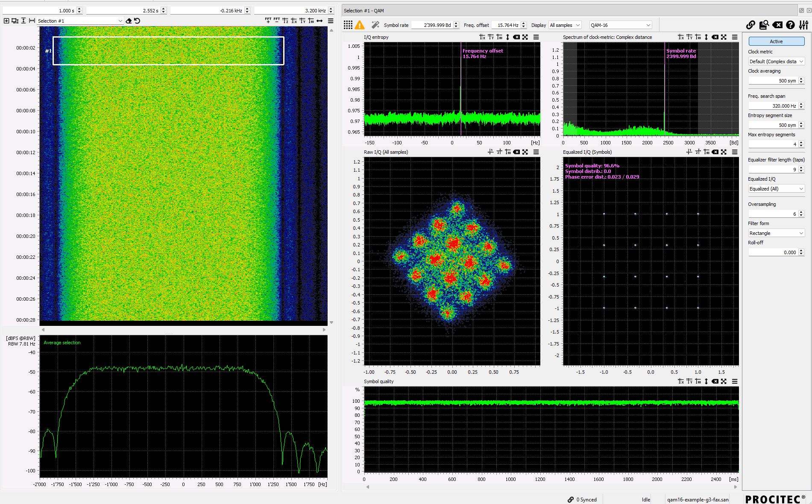Open the help icon in the QAM toolbar
The image size is (812, 504).
pos(790,25)
